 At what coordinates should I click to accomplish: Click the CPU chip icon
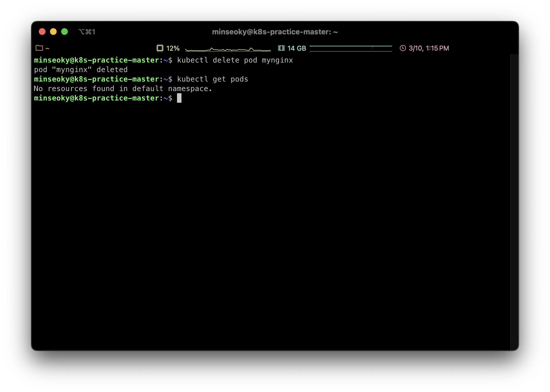coord(160,48)
